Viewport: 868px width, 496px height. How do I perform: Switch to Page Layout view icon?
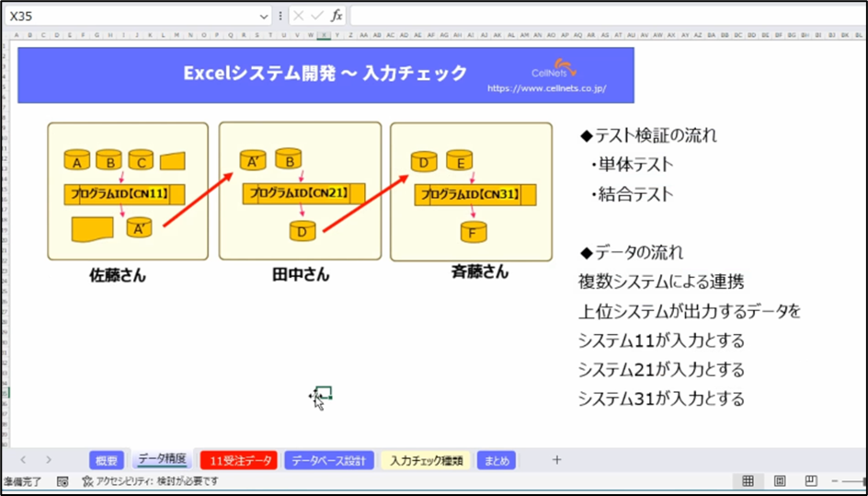coord(780,481)
